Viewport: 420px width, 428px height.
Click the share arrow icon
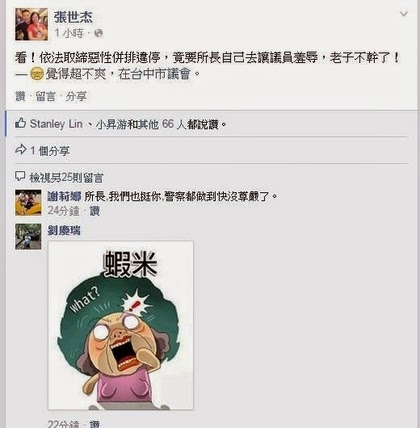(21, 150)
